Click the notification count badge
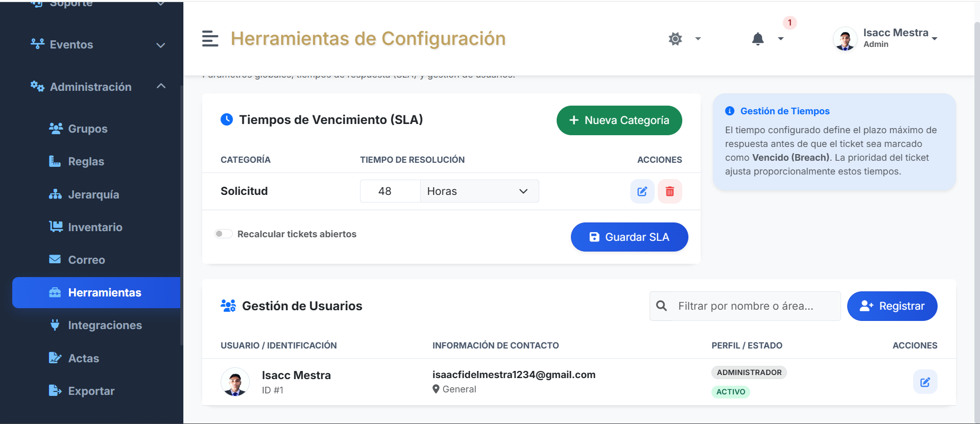980x424 pixels. 790,22
